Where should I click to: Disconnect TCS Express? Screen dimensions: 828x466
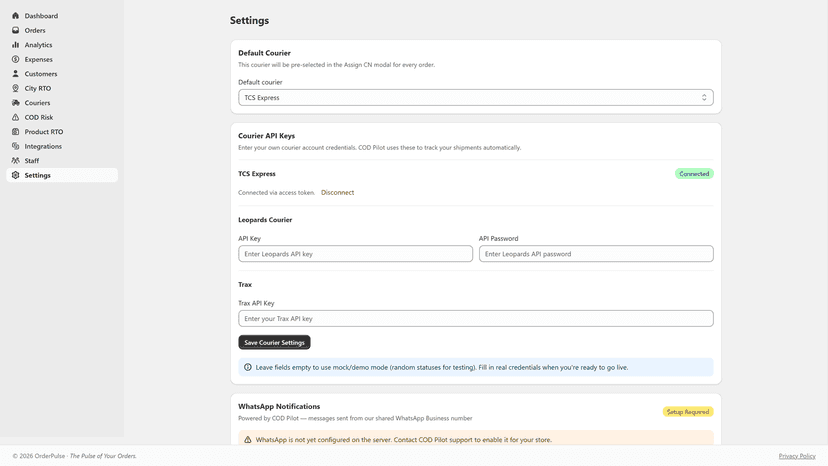(337, 192)
